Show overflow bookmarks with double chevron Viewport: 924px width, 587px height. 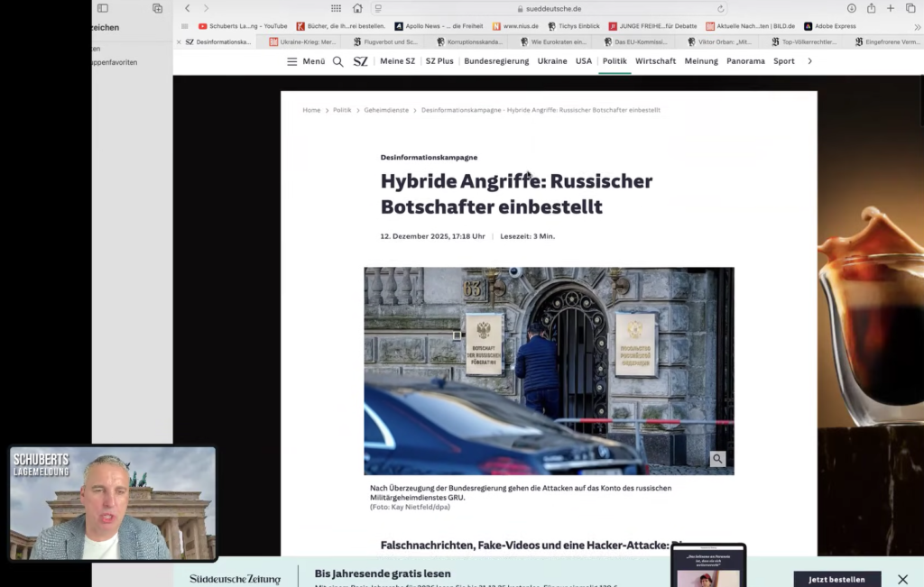pos(918,26)
